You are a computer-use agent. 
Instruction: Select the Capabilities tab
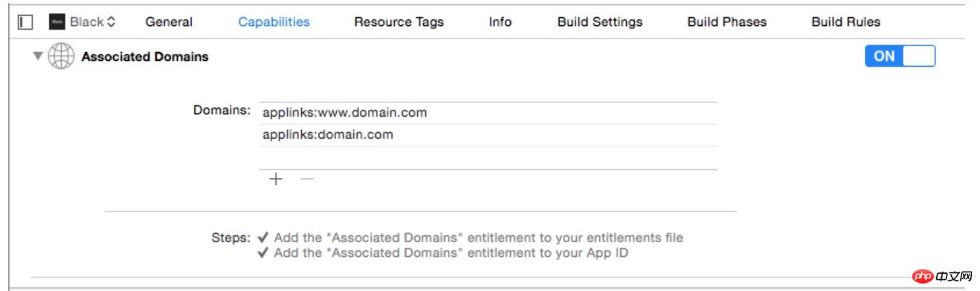[x=274, y=22]
